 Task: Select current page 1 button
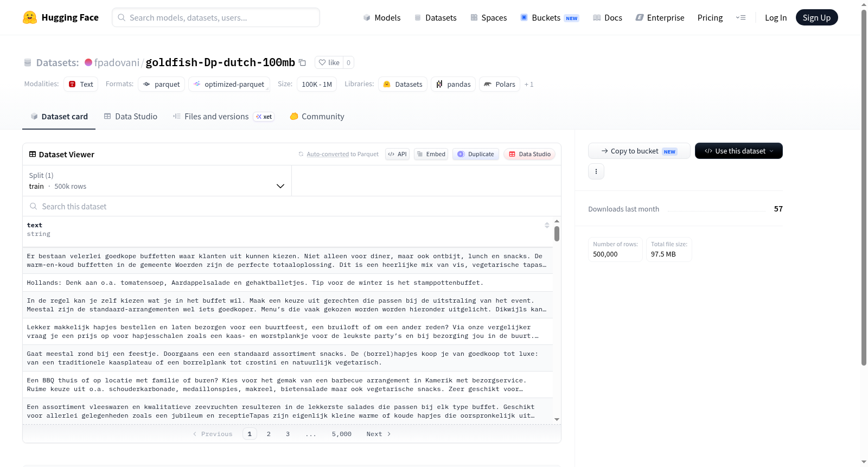click(x=250, y=434)
